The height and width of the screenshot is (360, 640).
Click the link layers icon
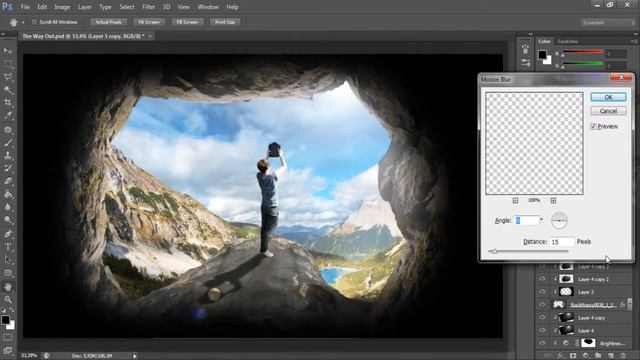[x=547, y=356]
